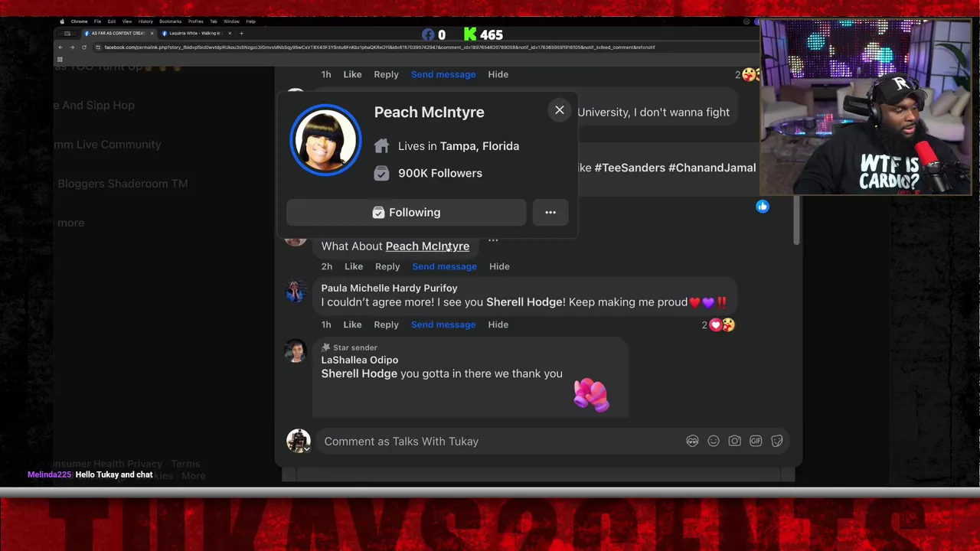Reply to the 'What About Peach McIntyre' comment
Screen dimensions: 980x551
click(387, 266)
